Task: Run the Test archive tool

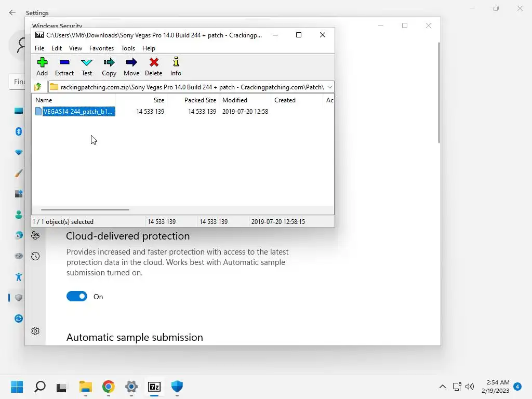Action: click(x=87, y=66)
